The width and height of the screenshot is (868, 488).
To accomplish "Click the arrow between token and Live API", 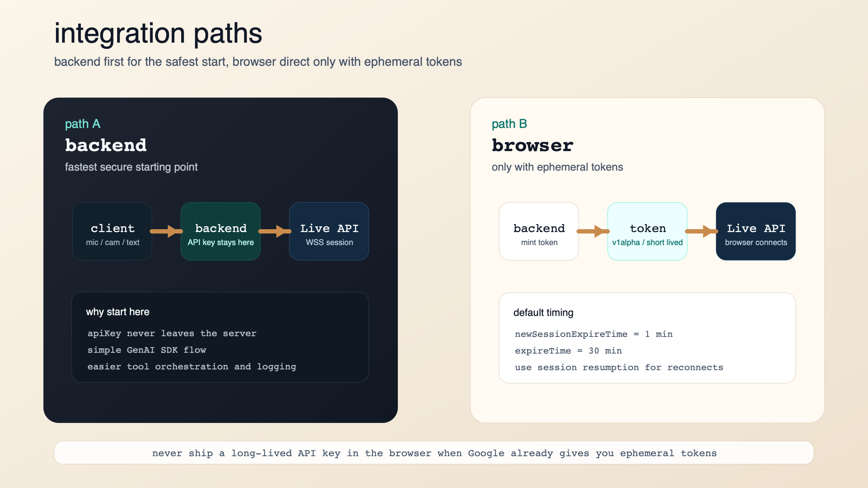I will pos(701,231).
